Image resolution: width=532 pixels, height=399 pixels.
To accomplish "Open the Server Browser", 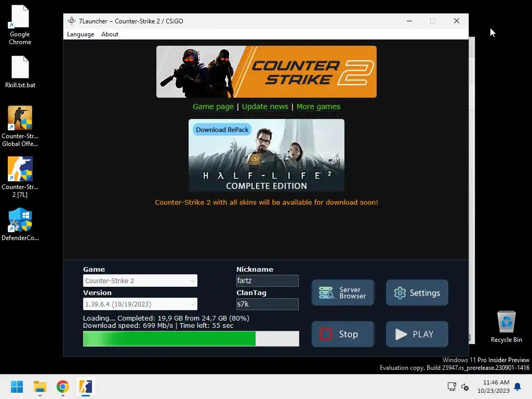I will [343, 292].
